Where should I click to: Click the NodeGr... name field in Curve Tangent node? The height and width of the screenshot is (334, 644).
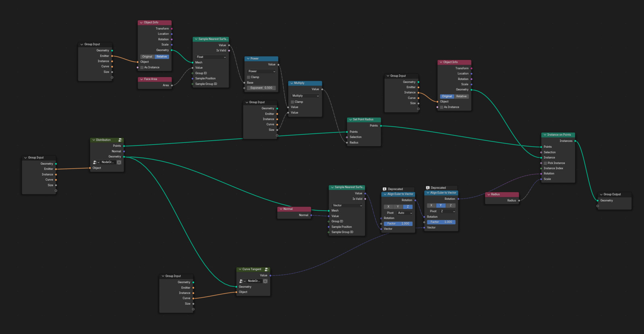[x=254, y=281]
